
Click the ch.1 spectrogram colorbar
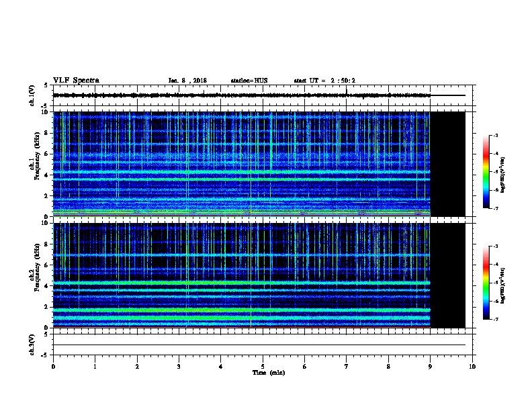tap(486, 172)
